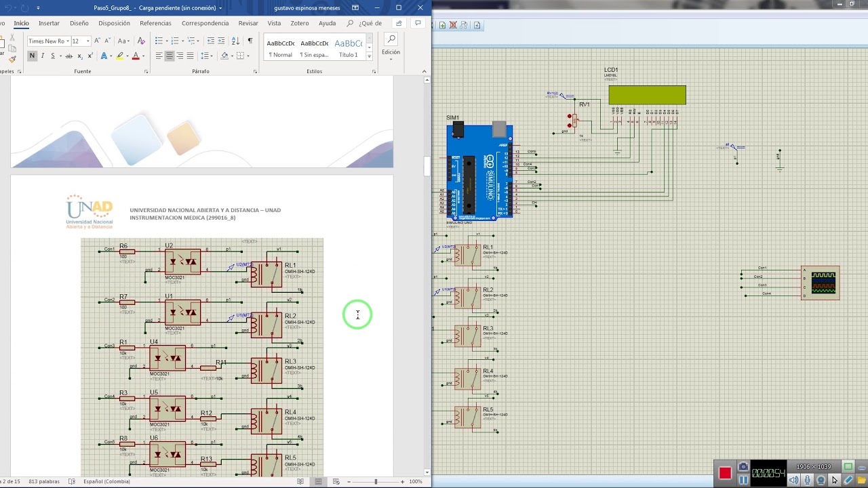
Task: Click the sort A-Z icon
Action: tap(235, 41)
